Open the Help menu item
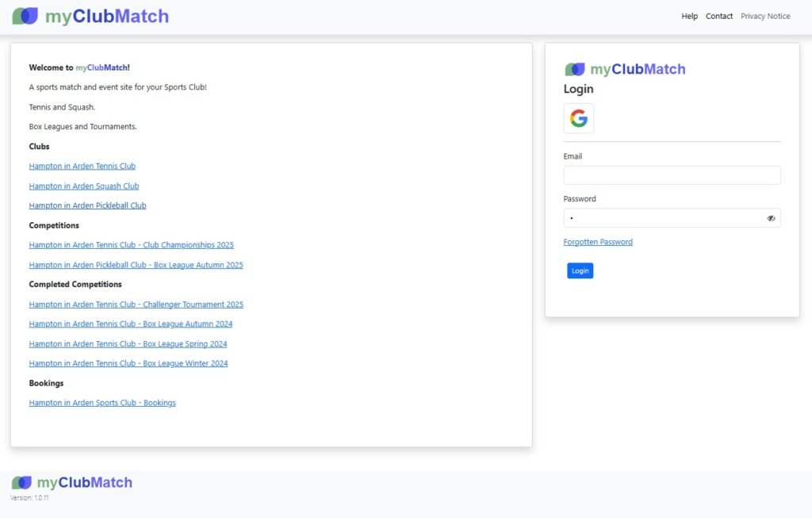 coord(689,16)
